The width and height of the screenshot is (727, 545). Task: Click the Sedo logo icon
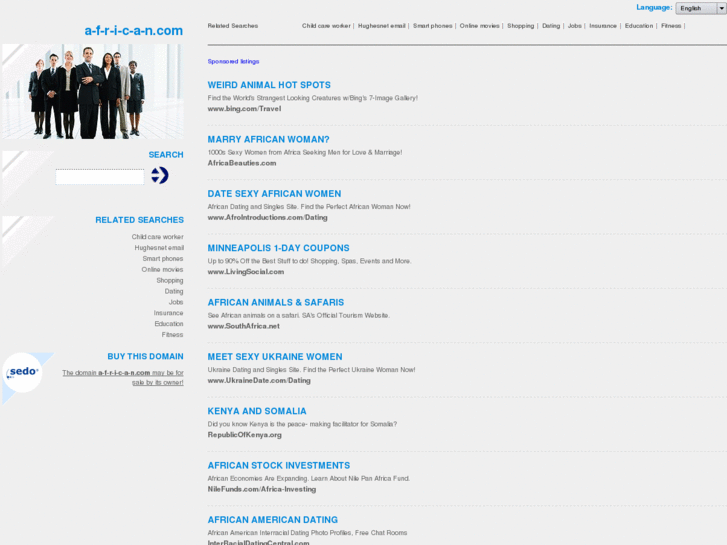point(23,372)
